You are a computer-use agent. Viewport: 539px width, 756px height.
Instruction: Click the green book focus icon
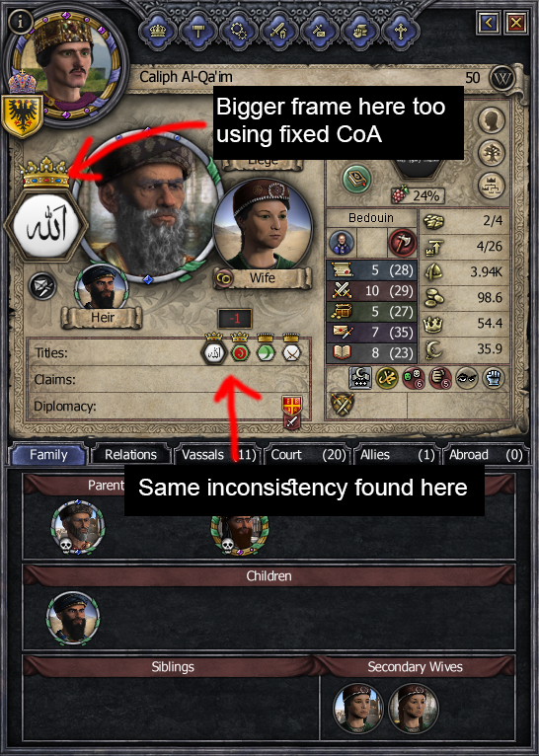click(356, 179)
